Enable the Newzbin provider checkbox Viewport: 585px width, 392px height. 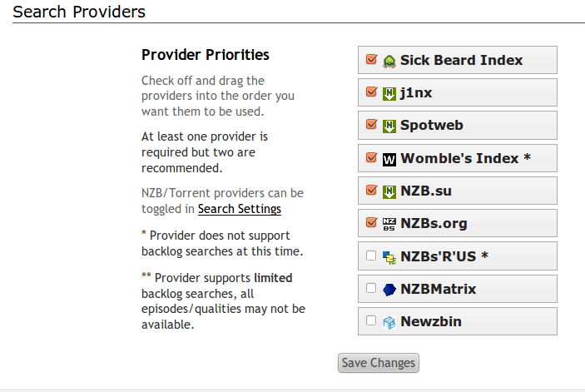pos(371,321)
